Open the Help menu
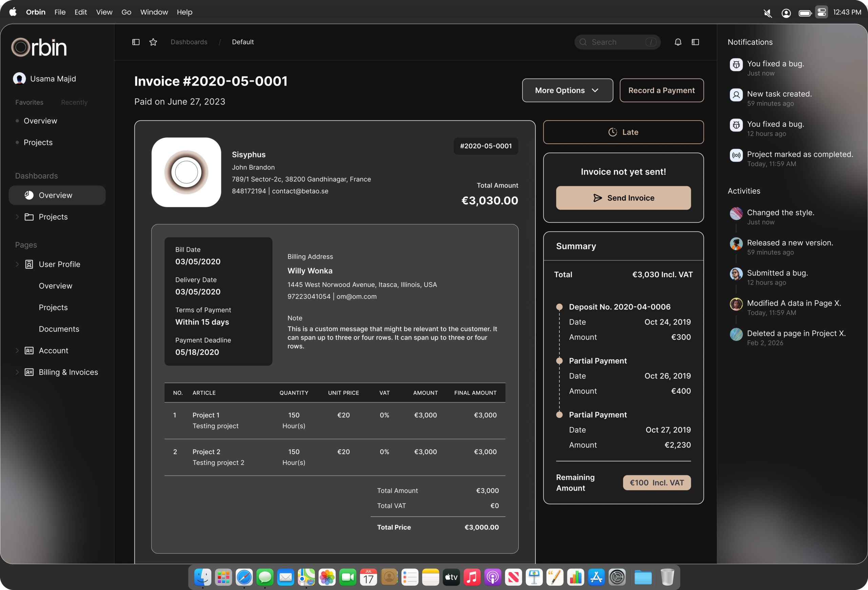Viewport: 868px width, 590px height. [184, 12]
